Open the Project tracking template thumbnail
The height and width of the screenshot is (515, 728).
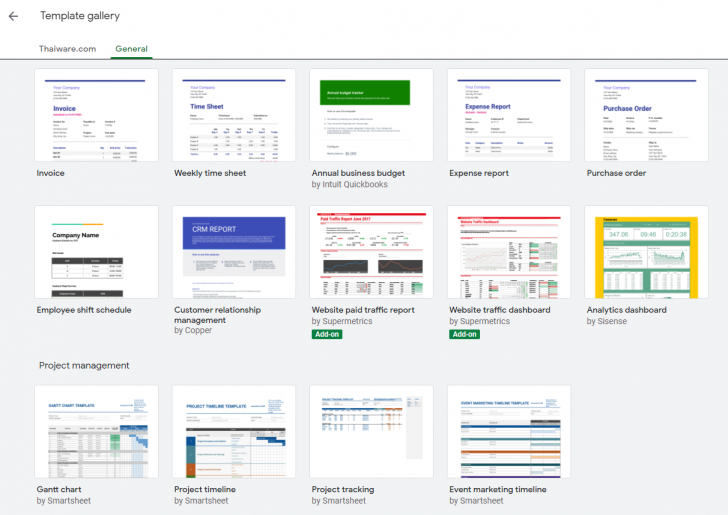(x=371, y=431)
